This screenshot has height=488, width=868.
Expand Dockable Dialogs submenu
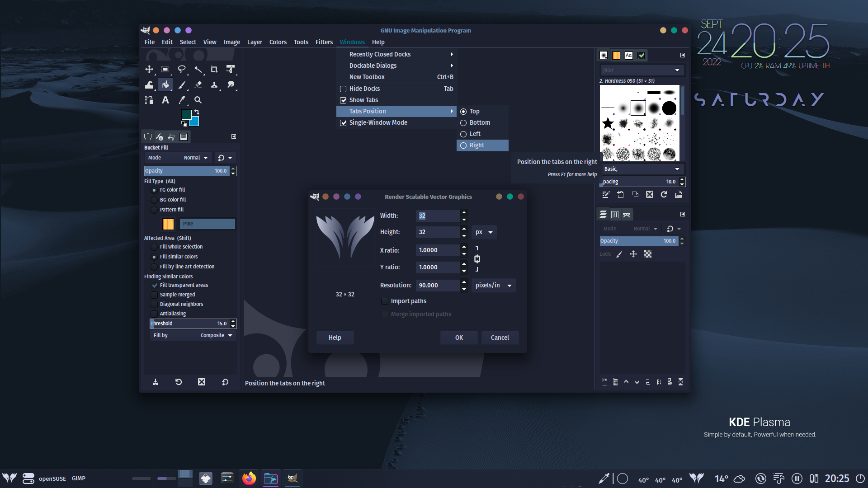click(x=396, y=66)
